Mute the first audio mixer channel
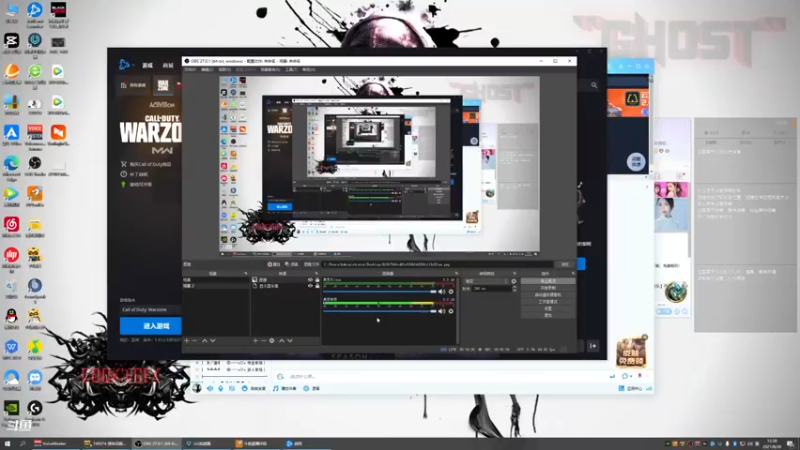800x450 pixels. pyautogui.click(x=442, y=292)
